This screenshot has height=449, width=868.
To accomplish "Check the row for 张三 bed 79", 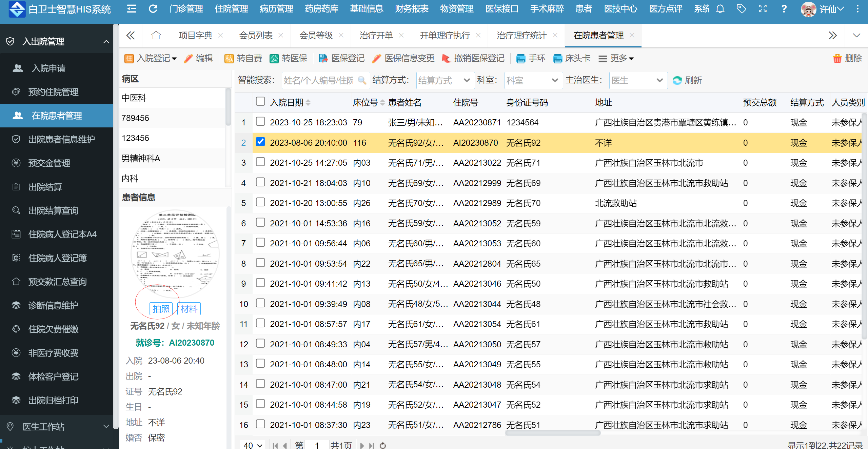I will [x=260, y=121].
